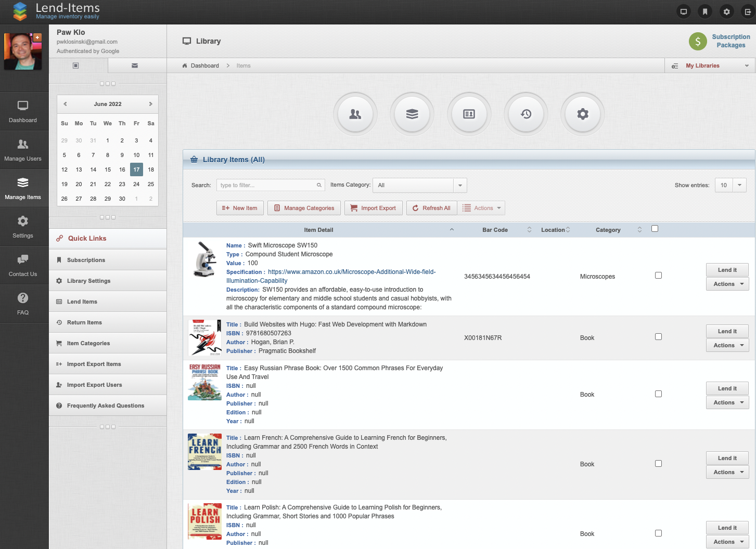Open the Amazon specification link for the microscope
Screen dimensions: 756x549
[352, 271]
